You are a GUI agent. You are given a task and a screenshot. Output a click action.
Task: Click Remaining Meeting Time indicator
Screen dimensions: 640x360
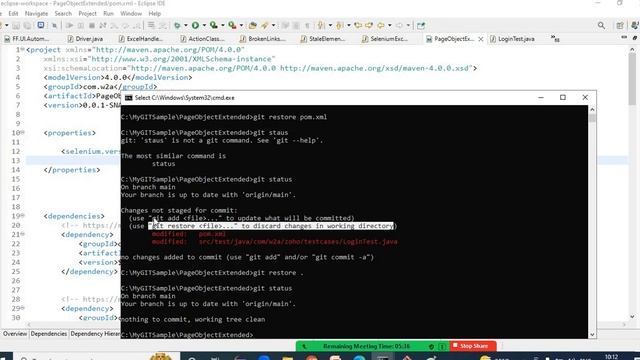pyautogui.click(x=366, y=346)
